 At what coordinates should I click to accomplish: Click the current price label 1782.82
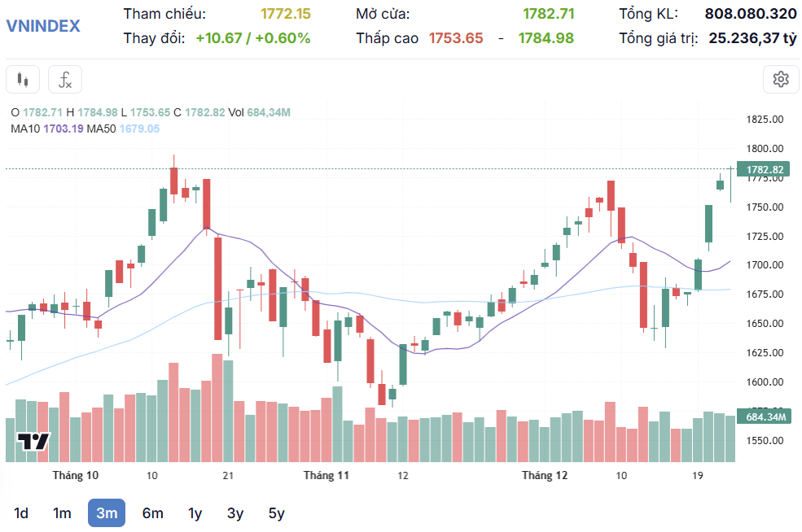pyautogui.click(x=765, y=170)
